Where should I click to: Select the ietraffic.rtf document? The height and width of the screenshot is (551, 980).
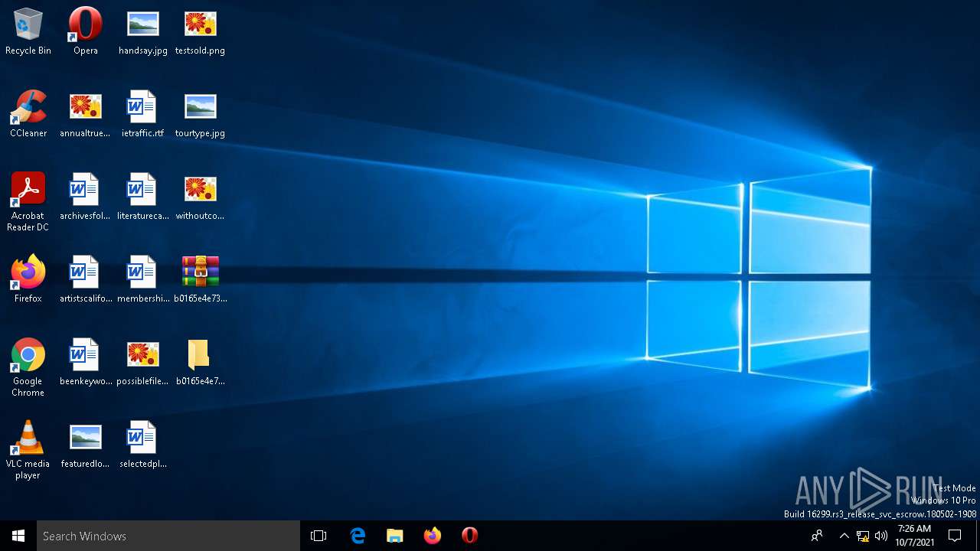pyautogui.click(x=143, y=114)
